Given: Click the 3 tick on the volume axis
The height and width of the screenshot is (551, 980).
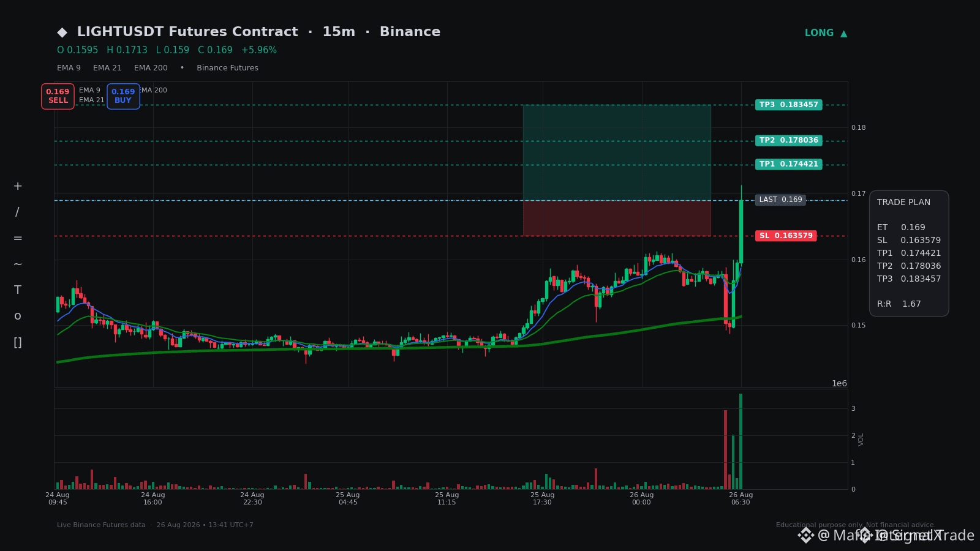Looking at the screenshot, I should [853, 408].
